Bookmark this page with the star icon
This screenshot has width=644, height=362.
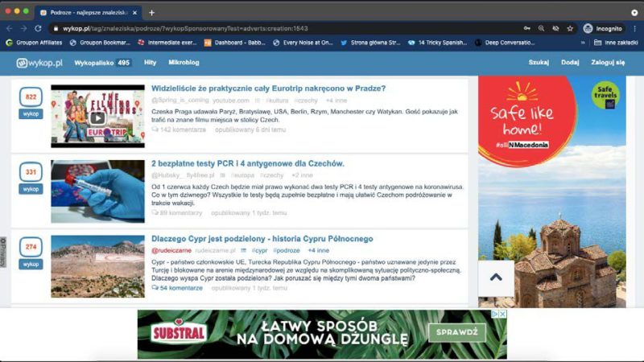coord(570,27)
